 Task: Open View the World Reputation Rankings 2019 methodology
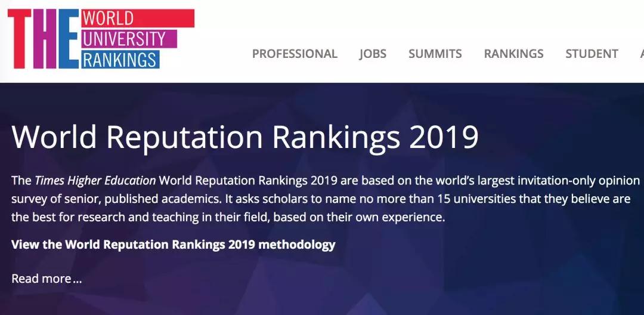174,245
